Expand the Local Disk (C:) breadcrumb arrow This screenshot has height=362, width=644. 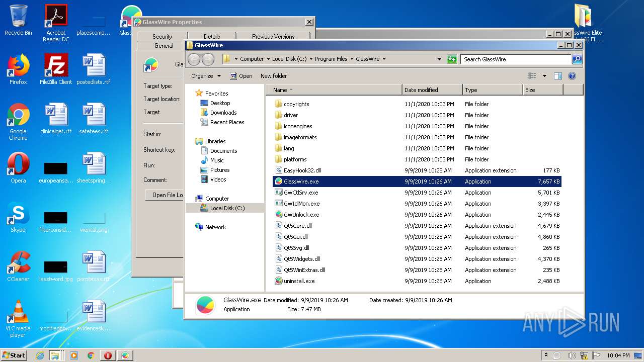click(311, 59)
